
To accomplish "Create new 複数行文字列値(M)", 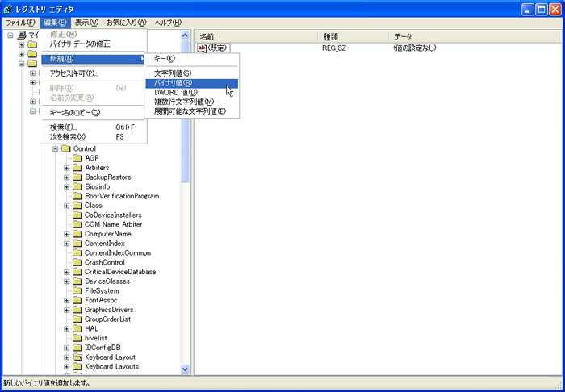I will pos(192,102).
